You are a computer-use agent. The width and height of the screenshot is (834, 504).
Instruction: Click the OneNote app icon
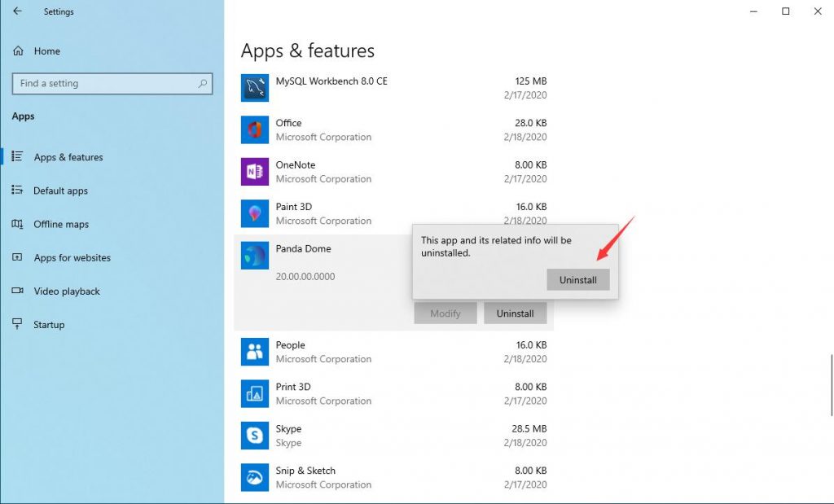(x=255, y=172)
